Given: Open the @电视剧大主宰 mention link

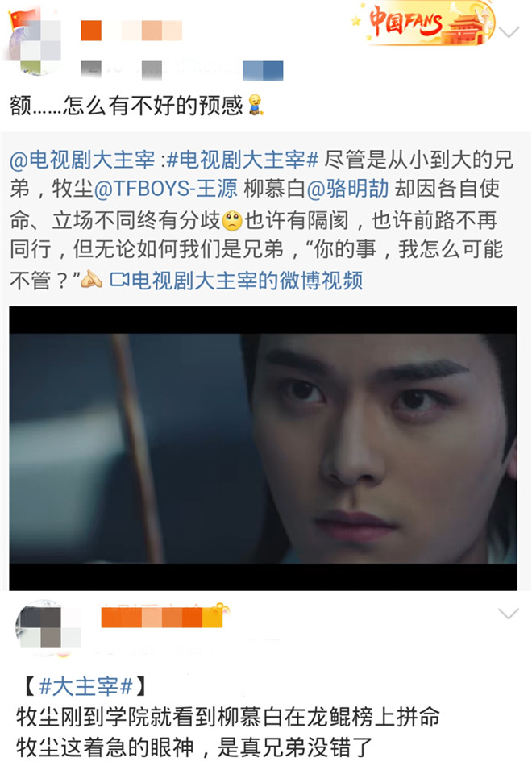Looking at the screenshot, I should [x=82, y=160].
